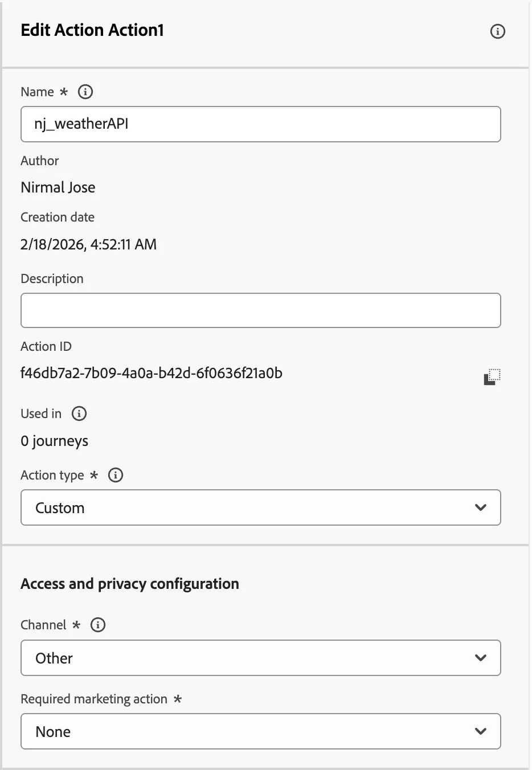Image resolution: width=532 pixels, height=770 pixels.
Task: Click the Edit Action Action1 heading
Action: (x=92, y=30)
